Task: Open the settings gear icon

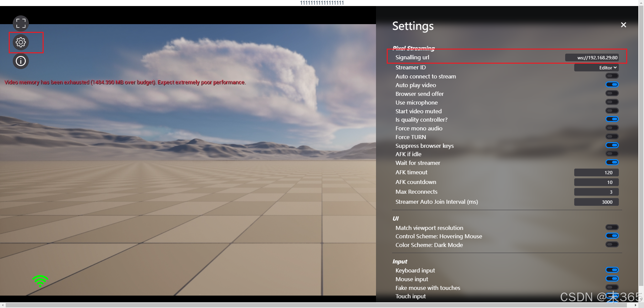Action: [20, 42]
